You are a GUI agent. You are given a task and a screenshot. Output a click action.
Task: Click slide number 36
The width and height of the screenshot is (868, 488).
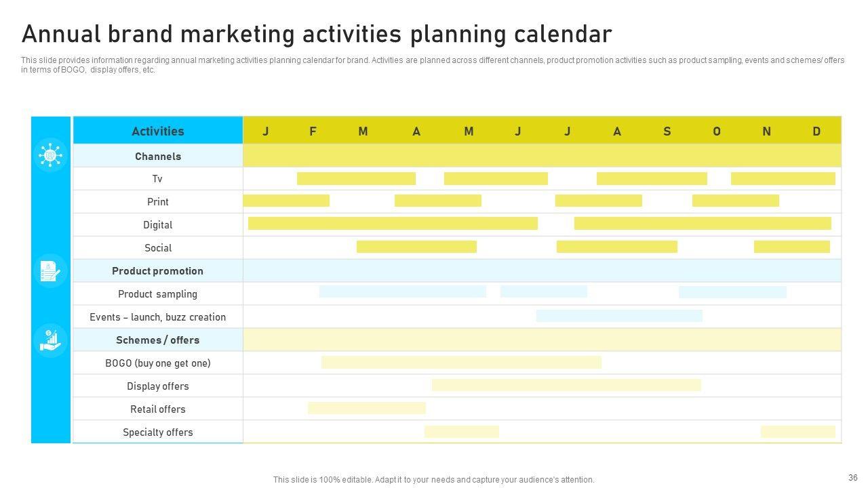[x=852, y=477]
